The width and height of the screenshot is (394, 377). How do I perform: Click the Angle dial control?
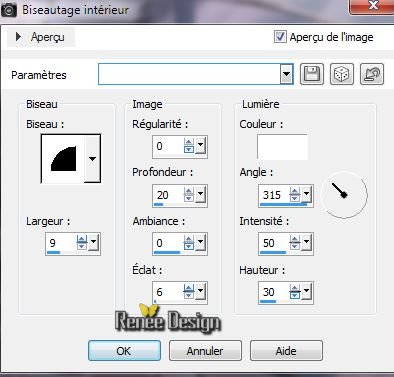pos(344,195)
